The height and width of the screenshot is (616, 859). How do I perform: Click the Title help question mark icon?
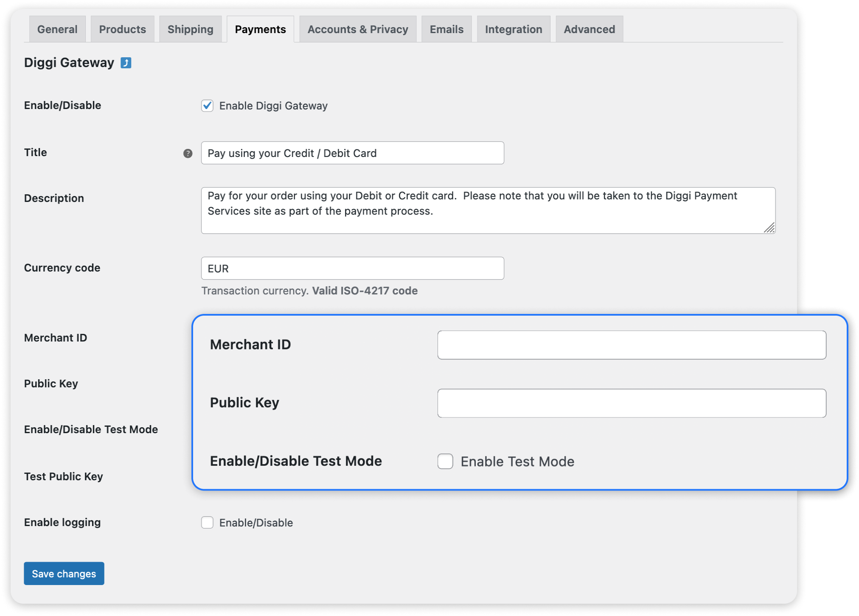click(188, 154)
